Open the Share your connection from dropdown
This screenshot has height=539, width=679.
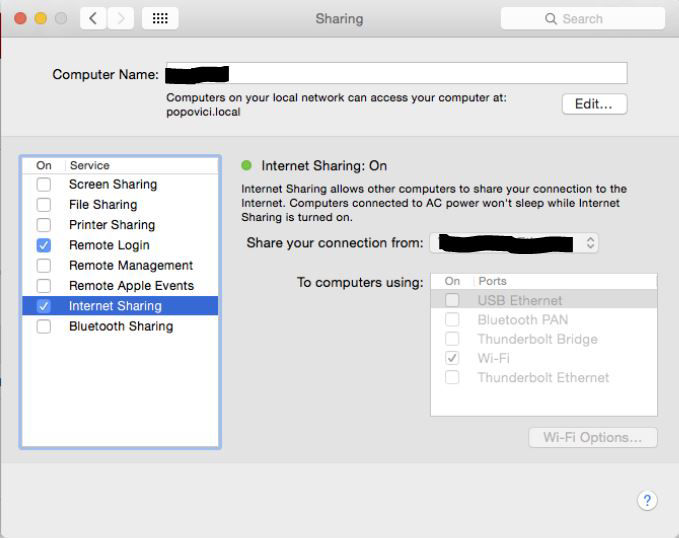click(x=514, y=243)
